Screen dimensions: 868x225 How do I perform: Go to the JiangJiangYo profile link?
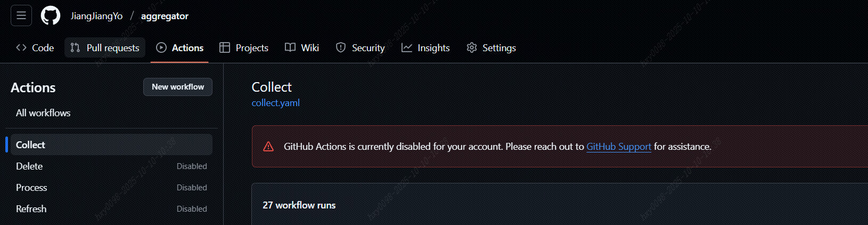[97, 16]
